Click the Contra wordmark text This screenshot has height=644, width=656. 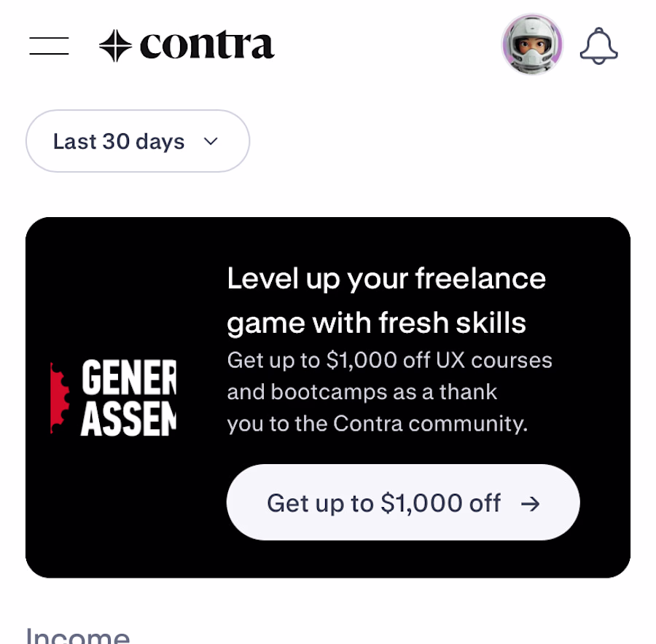point(207,45)
